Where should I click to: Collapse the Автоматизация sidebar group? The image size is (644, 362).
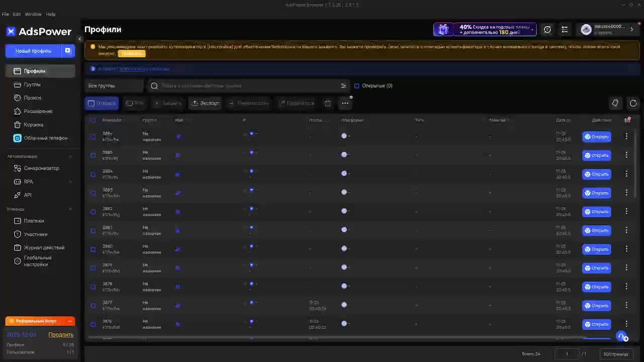click(70, 156)
